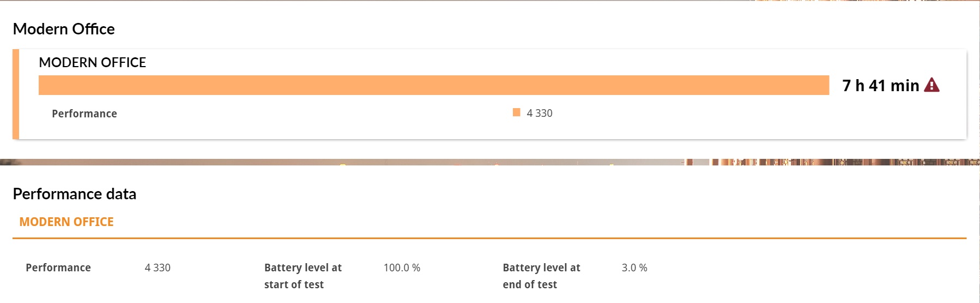Click the Modern Office section heading
980x303 pixels.
pos(64,29)
